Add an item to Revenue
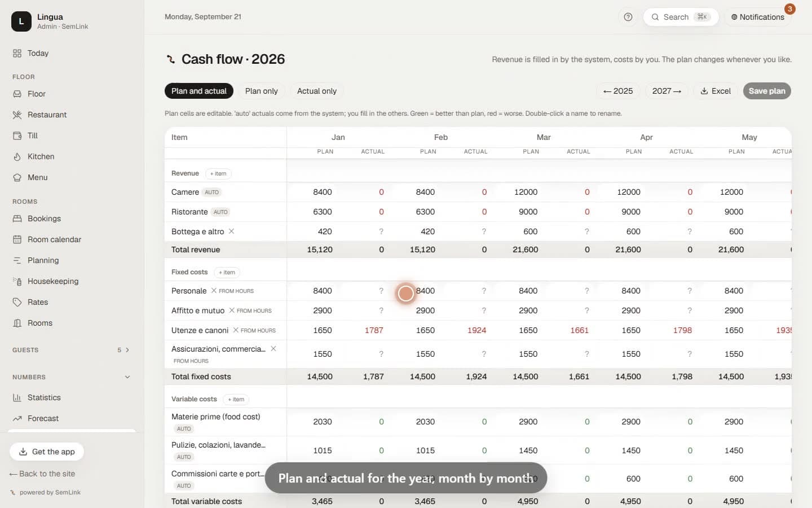 218,173
